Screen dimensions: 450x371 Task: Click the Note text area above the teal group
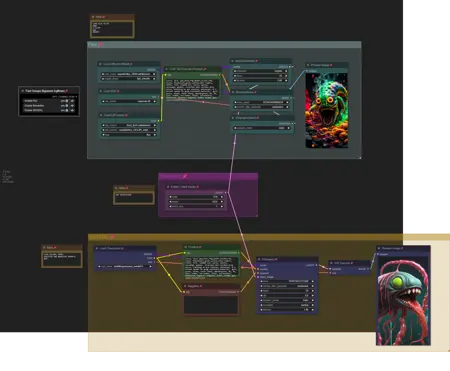pos(112,29)
